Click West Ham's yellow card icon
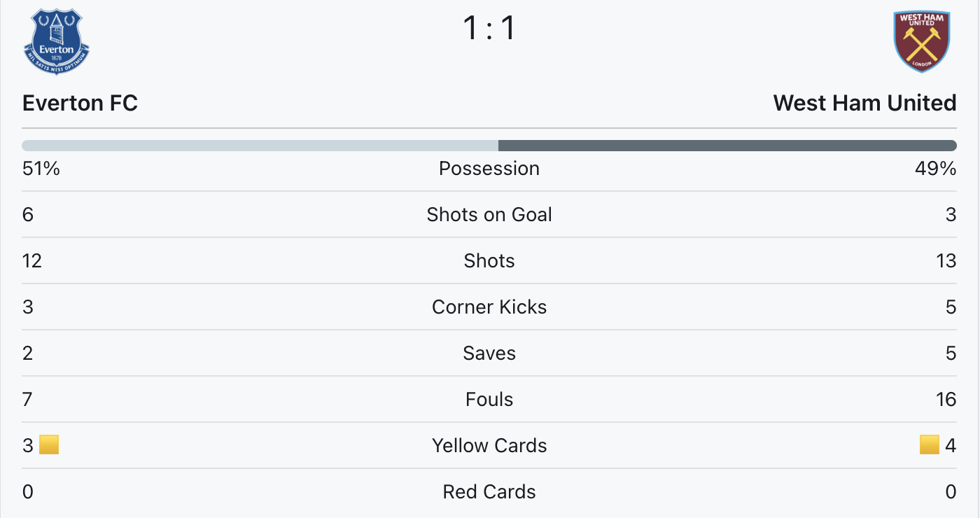The width and height of the screenshot is (980, 518). tap(929, 445)
